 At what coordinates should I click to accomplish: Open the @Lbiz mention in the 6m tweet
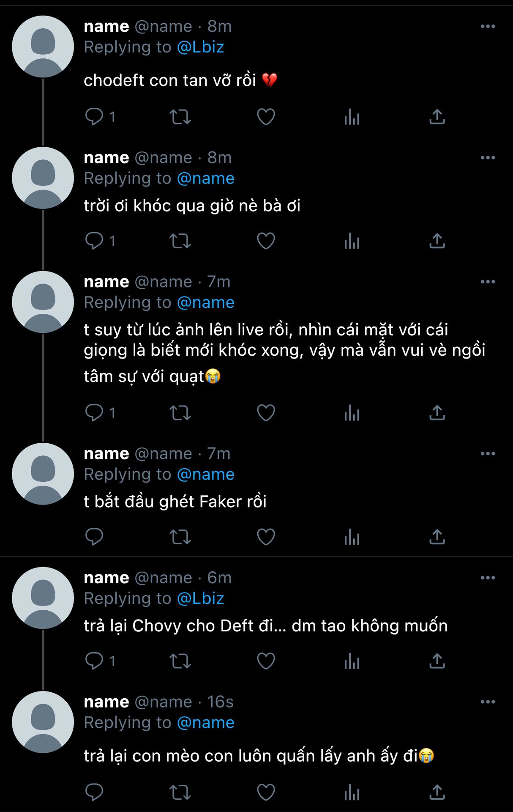200,598
